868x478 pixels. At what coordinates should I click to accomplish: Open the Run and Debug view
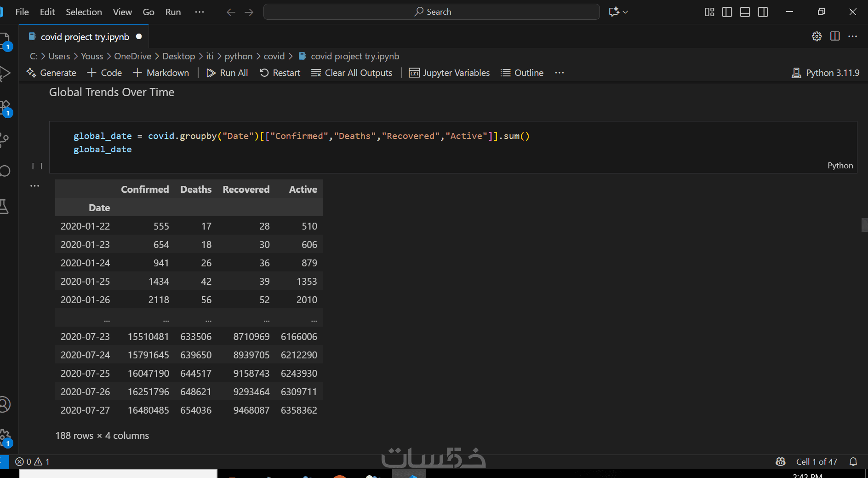point(5,74)
